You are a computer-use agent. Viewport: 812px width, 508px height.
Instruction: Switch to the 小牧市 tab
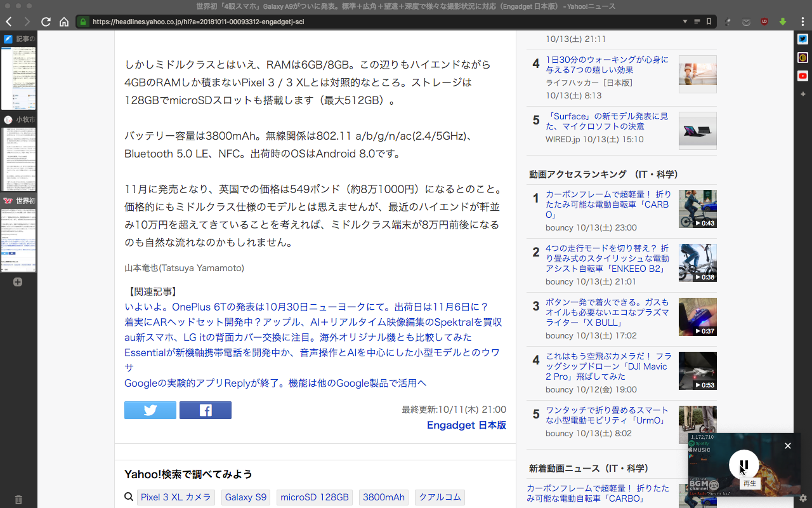click(18, 153)
